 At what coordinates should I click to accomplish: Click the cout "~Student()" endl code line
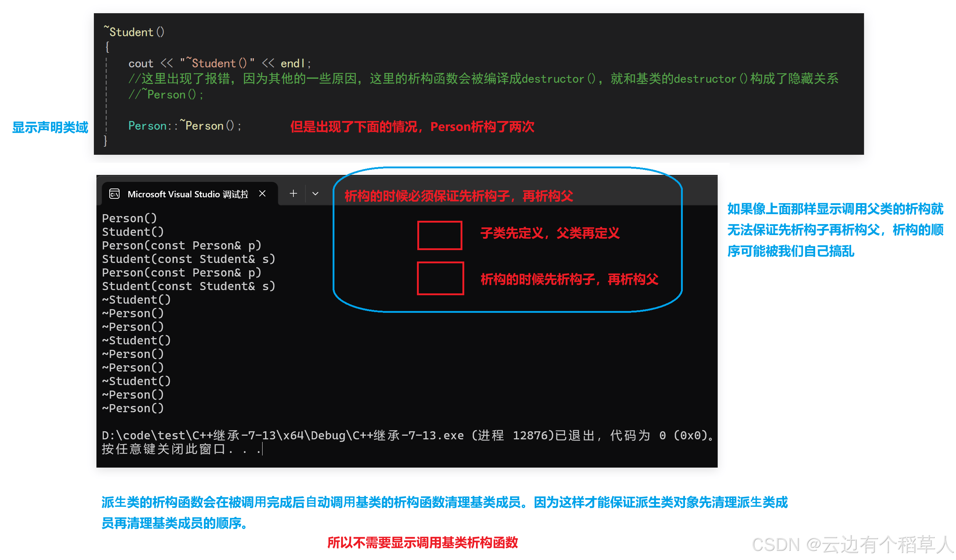coord(220,63)
